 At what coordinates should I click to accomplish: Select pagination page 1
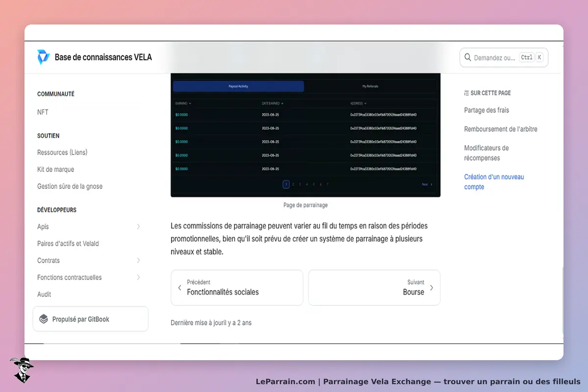pos(286,184)
